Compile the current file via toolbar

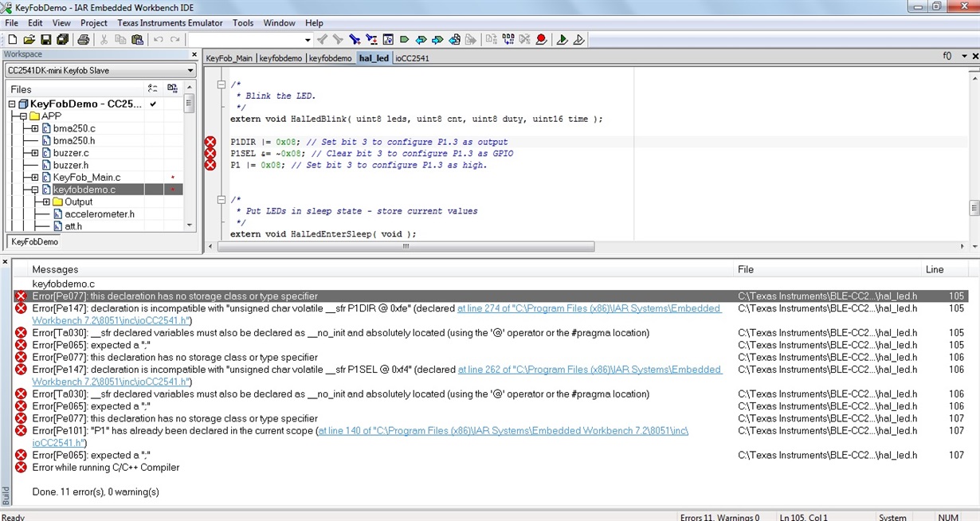click(x=492, y=39)
